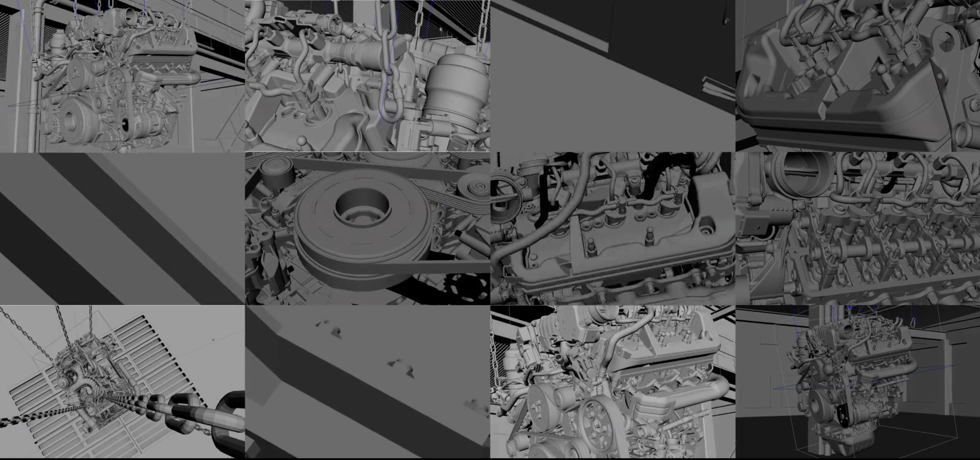The height and width of the screenshot is (460, 980).
Task: Select the crankshaft pulley and belt close-up
Action: 367,229
